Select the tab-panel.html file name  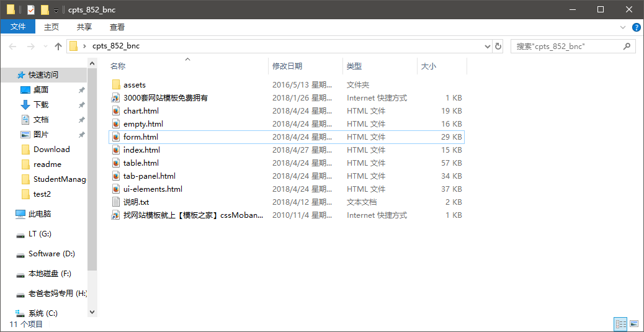click(x=150, y=176)
